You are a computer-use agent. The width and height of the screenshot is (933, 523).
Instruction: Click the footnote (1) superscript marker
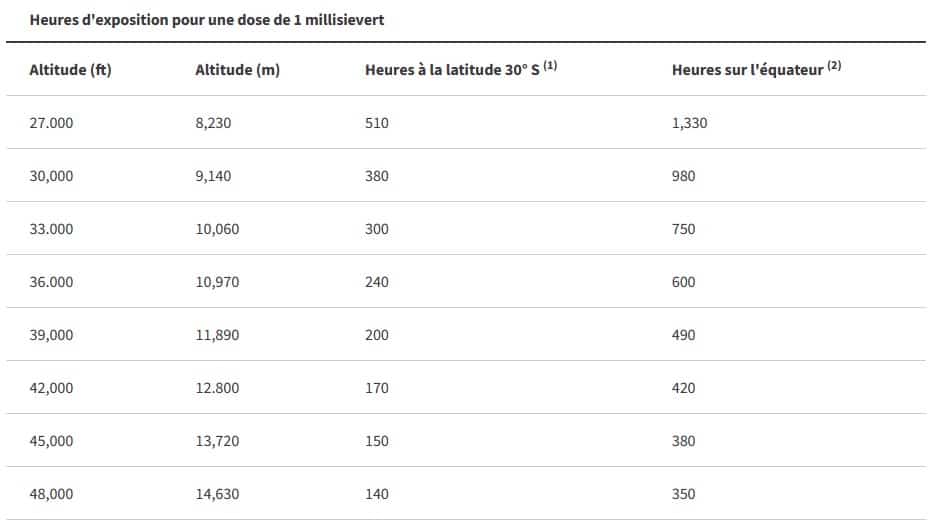point(550,66)
